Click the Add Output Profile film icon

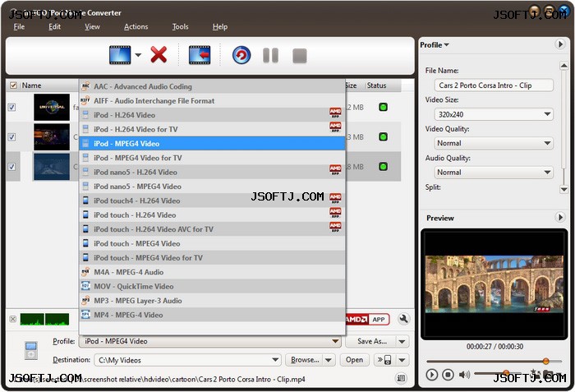[200, 55]
